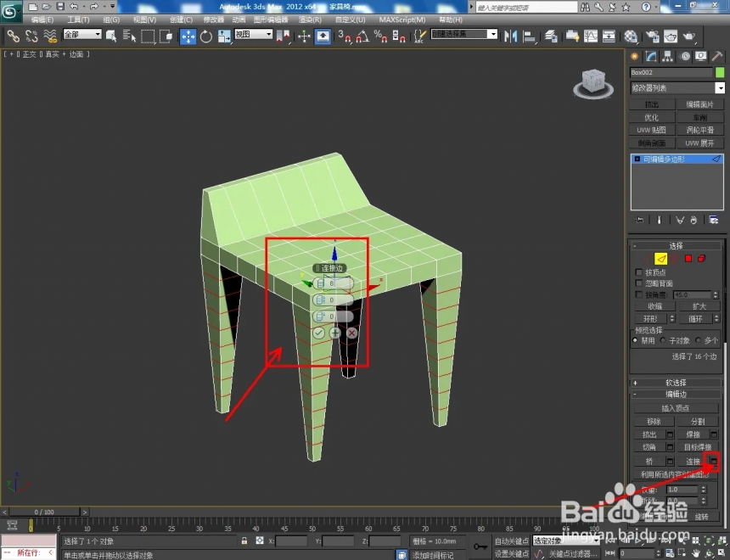Open the 挤出 settings box in 编辑边
The image size is (730, 560).
(670, 434)
